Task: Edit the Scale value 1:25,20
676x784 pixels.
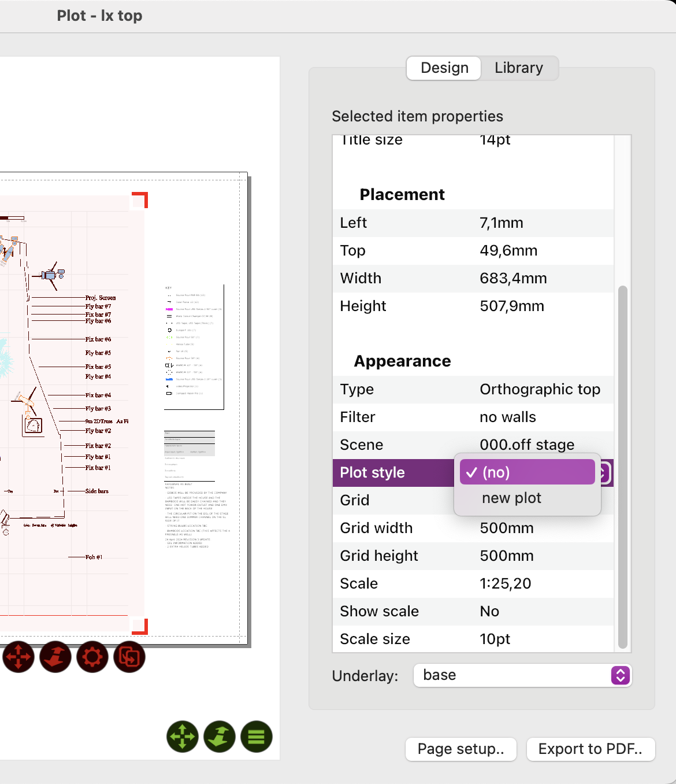Action: click(505, 583)
